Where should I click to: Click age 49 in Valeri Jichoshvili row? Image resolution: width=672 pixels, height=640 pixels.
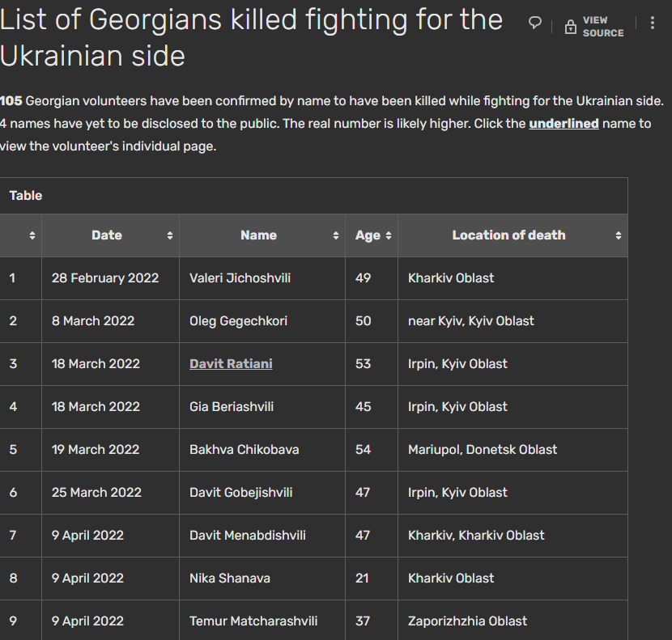tap(363, 278)
